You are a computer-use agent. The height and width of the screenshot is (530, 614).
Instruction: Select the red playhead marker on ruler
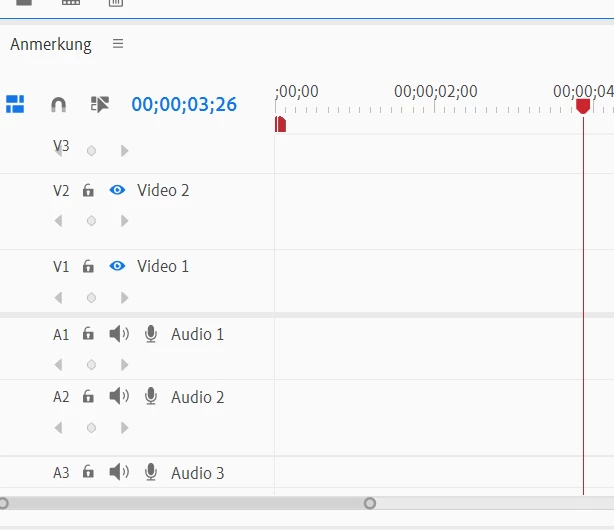coord(583,106)
